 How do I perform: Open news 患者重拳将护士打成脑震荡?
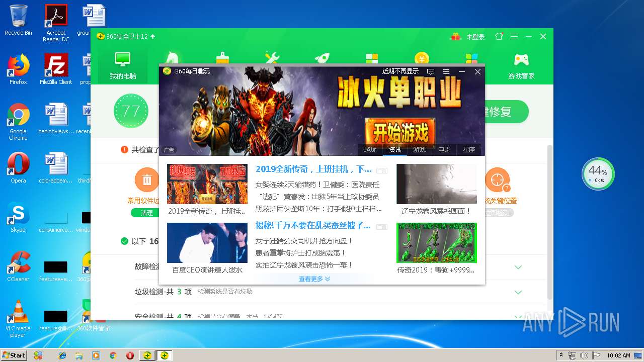[301, 253]
